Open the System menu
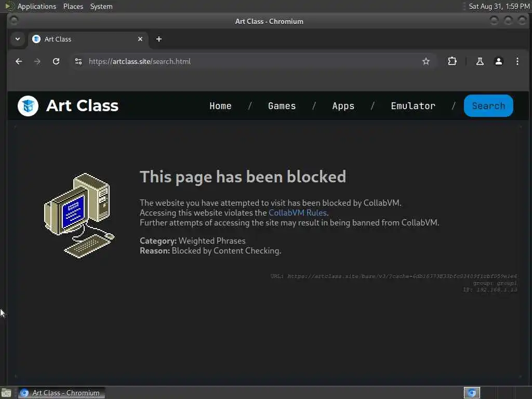 click(x=101, y=6)
